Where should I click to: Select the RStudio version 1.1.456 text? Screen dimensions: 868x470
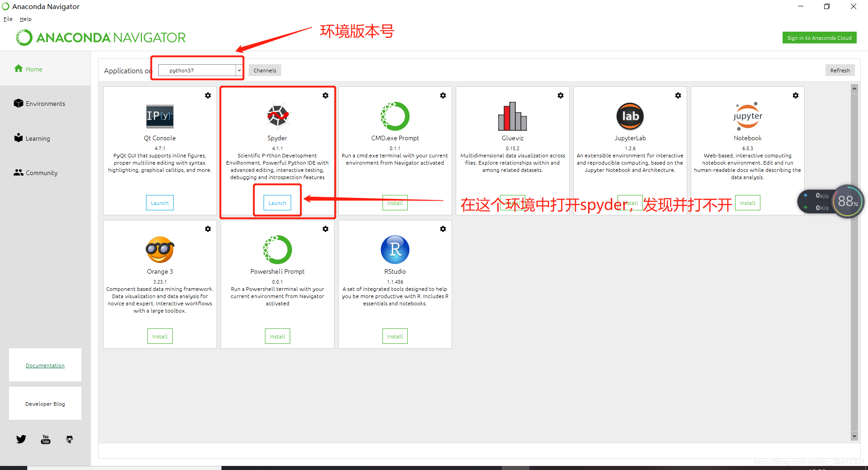coord(395,282)
